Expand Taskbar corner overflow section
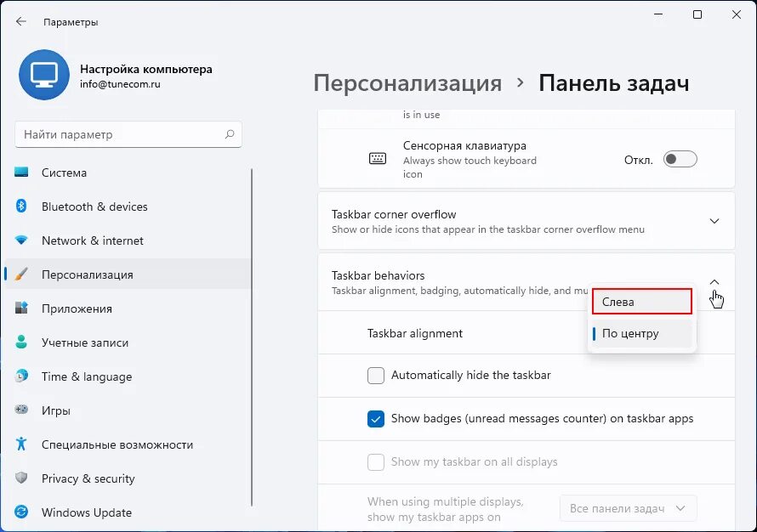 714,221
